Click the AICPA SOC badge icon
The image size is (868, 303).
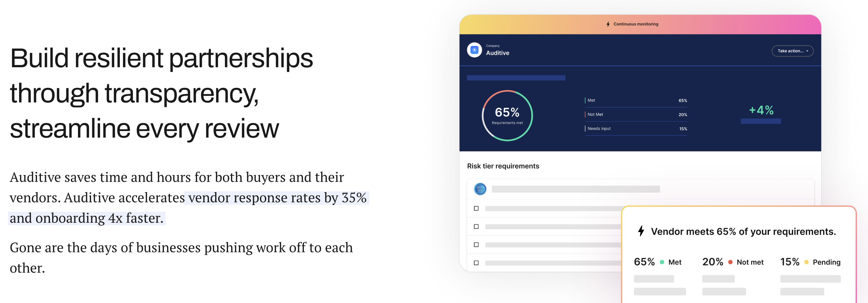[480, 189]
